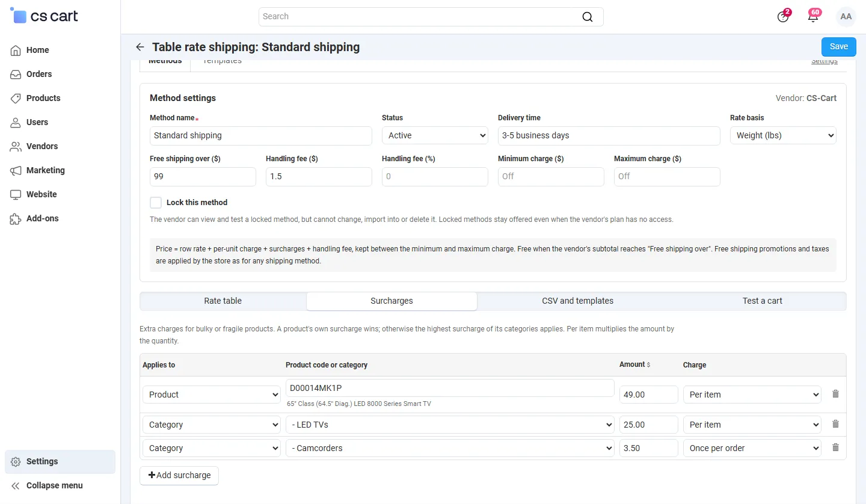The image size is (866, 504).
Task: Switch to Rate table tab
Action: pyautogui.click(x=223, y=301)
